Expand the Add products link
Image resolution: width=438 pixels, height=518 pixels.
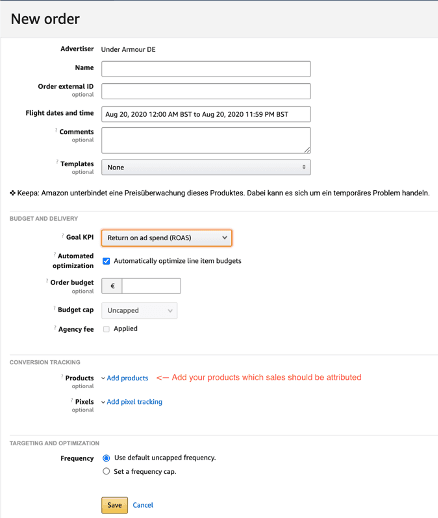(x=125, y=378)
